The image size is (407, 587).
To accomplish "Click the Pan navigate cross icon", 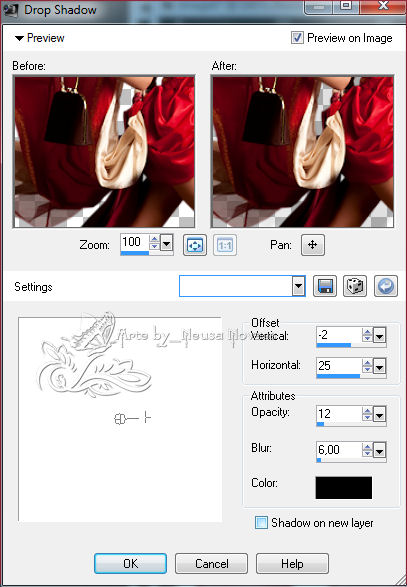I will (313, 245).
